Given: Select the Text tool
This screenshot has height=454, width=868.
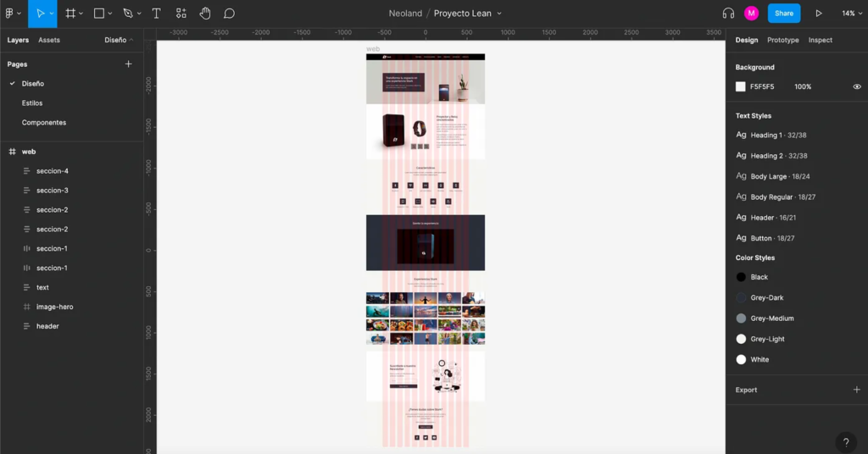Looking at the screenshot, I should [157, 14].
